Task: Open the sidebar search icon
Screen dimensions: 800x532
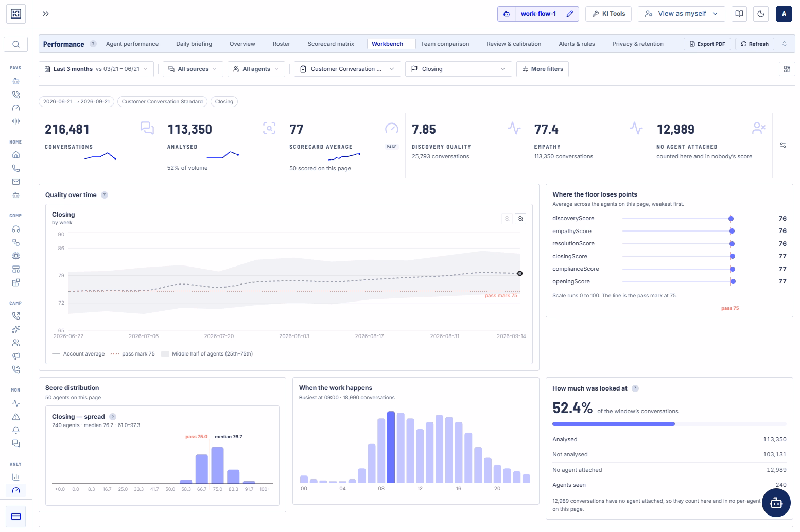Action: pyautogui.click(x=16, y=44)
